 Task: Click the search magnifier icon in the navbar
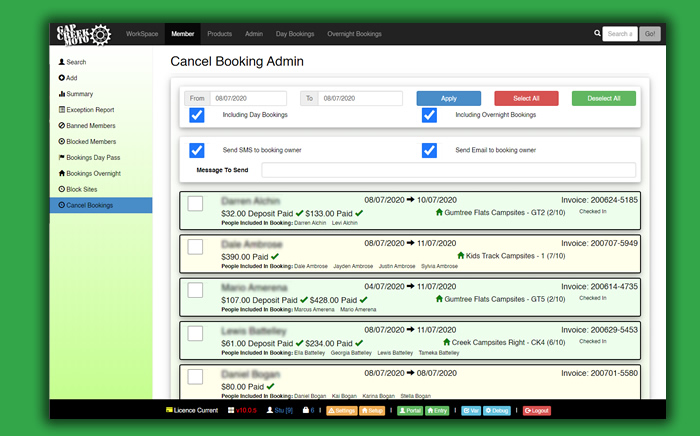tap(597, 33)
